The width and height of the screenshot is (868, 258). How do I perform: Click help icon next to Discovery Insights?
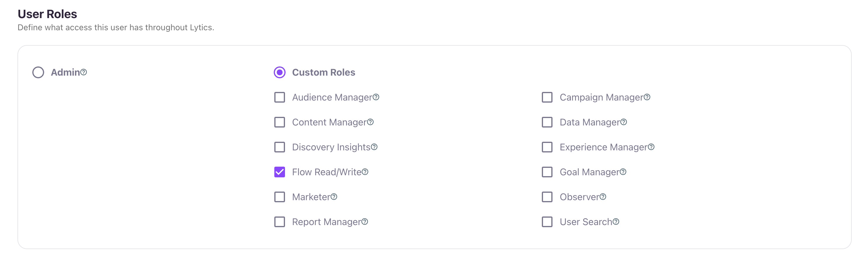374,147
